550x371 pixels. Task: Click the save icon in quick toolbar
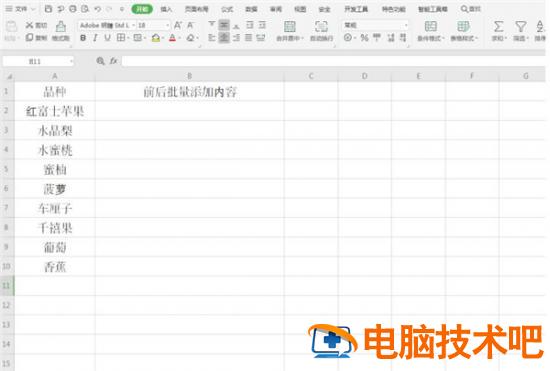pyautogui.click(x=48, y=9)
